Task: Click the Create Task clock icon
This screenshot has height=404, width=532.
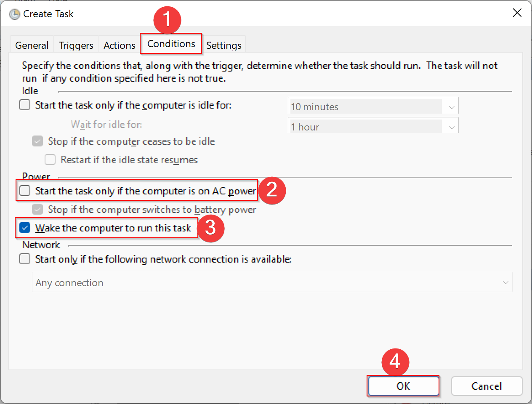Action: tap(15, 14)
